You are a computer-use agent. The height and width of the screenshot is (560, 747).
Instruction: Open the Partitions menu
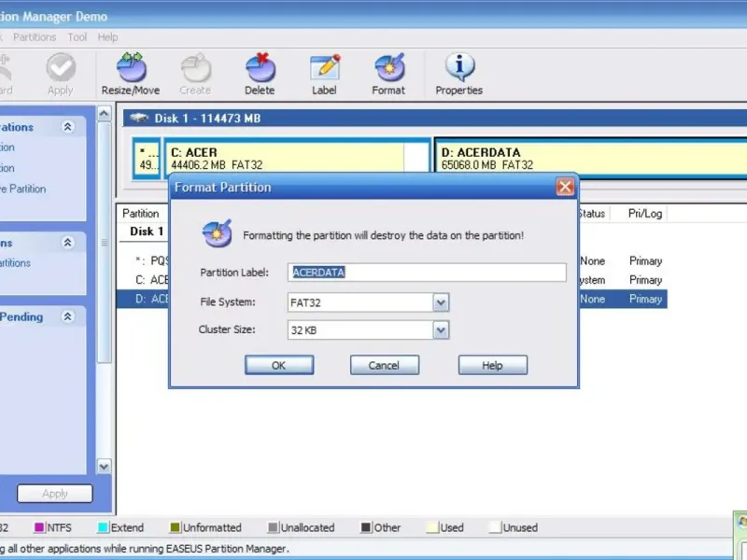[x=35, y=37]
